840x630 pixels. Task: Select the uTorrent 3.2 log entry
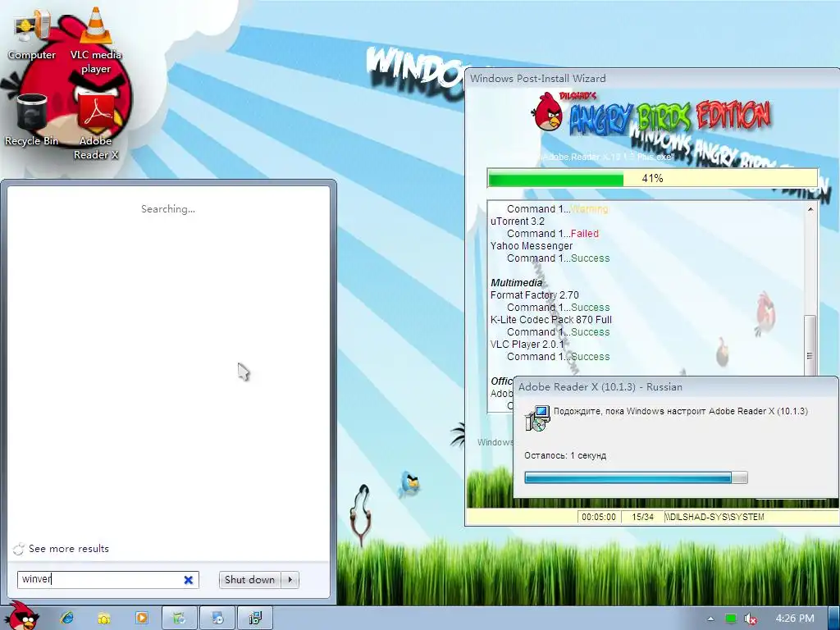point(518,221)
